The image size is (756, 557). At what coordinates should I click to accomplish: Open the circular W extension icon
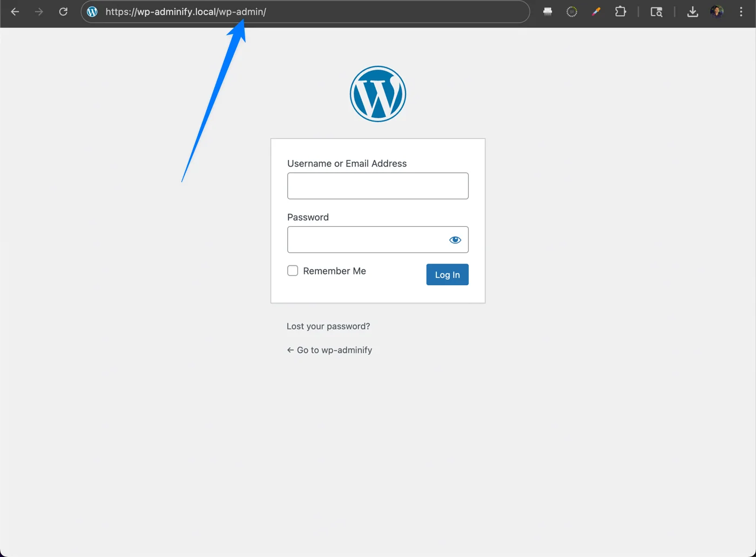click(x=571, y=11)
